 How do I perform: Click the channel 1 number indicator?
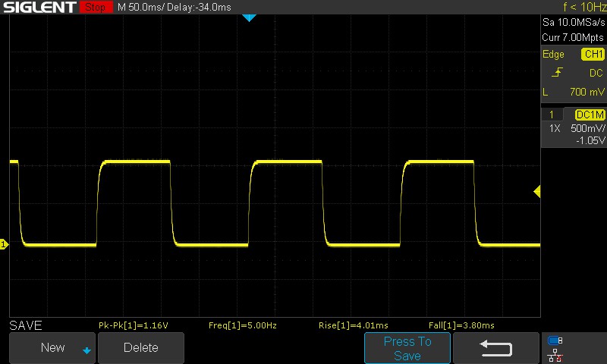552,115
